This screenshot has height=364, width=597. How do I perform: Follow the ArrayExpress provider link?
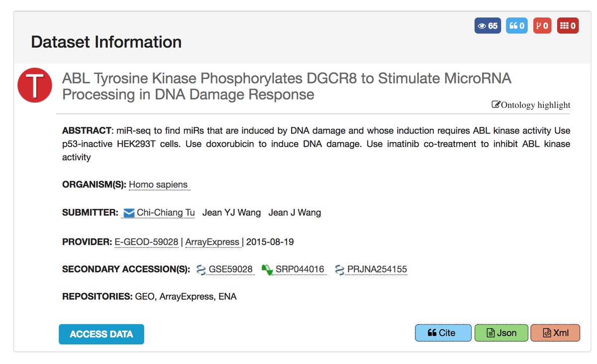click(212, 242)
